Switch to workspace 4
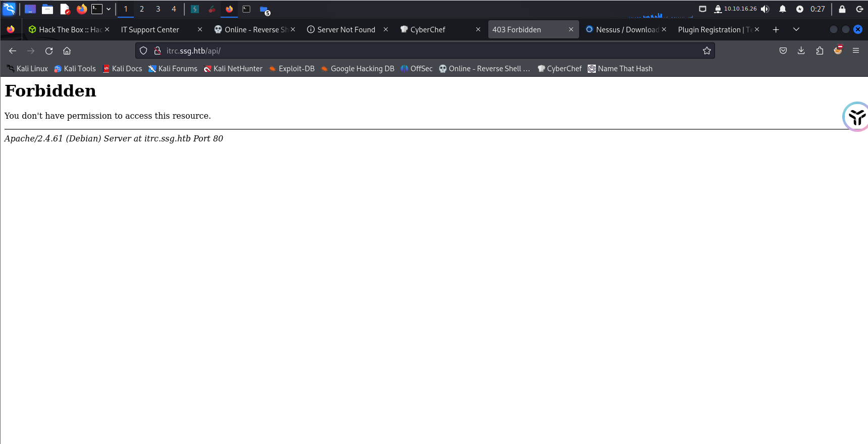868x444 pixels. point(174,9)
